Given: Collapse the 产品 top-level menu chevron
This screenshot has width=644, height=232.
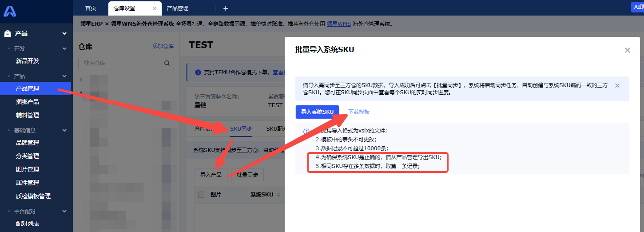Looking at the screenshot, I should (64, 33).
